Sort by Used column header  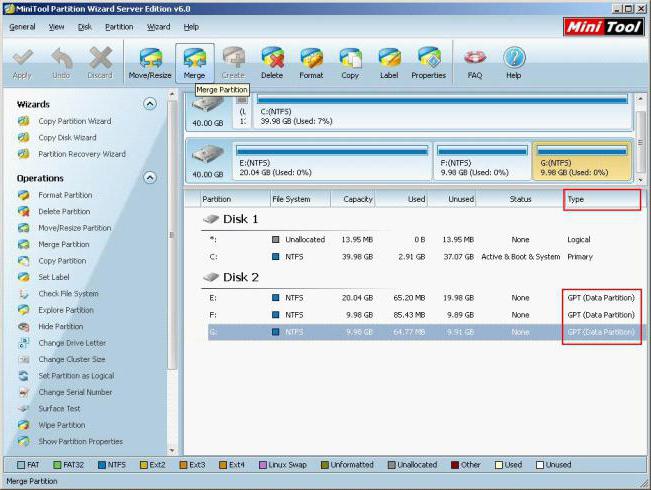402,199
